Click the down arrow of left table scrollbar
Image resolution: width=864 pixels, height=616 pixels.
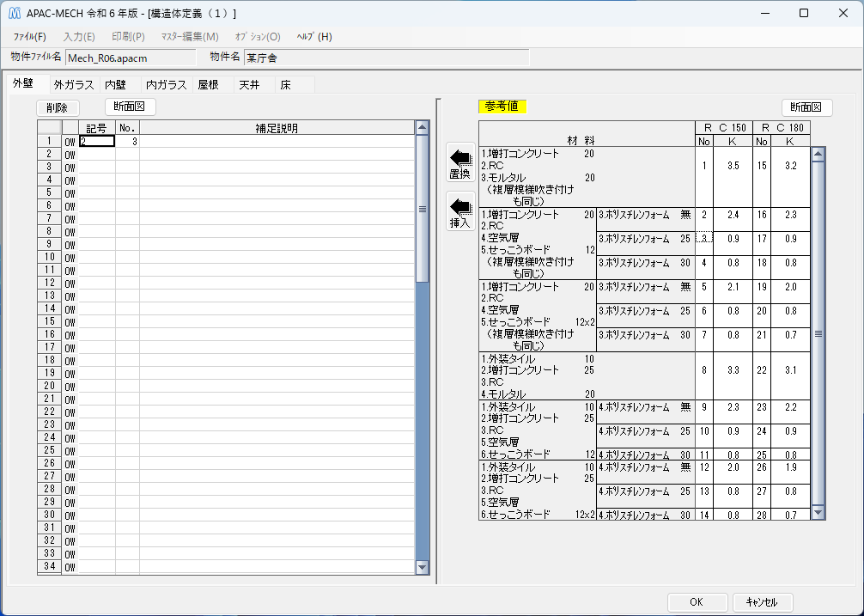423,568
